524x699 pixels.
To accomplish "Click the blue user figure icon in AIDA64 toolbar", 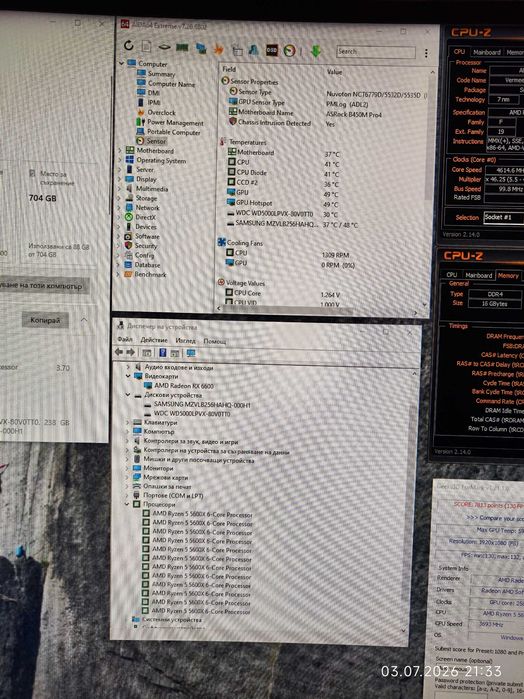I will click(254, 50).
